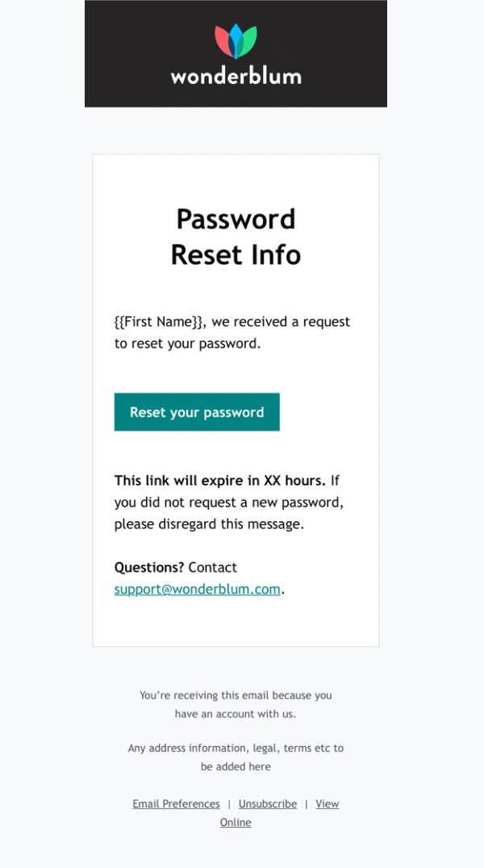Click the wonderblum flower logo icon

[236, 41]
